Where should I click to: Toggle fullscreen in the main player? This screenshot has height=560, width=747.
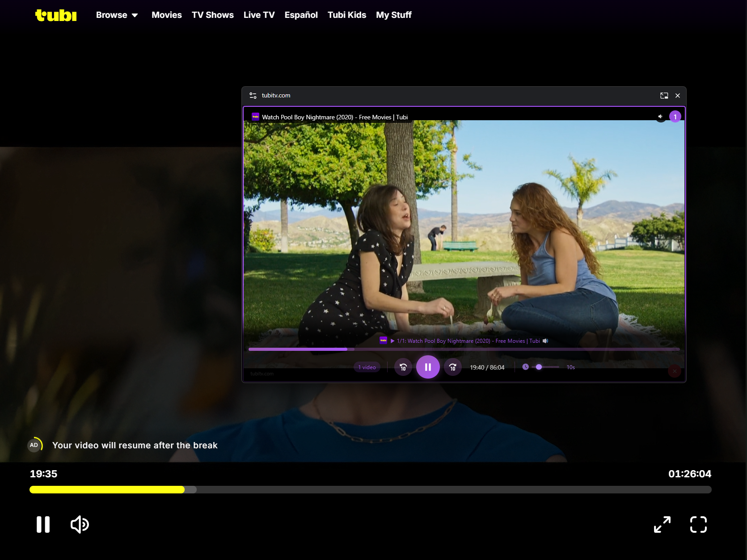pyautogui.click(x=698, y=524)
